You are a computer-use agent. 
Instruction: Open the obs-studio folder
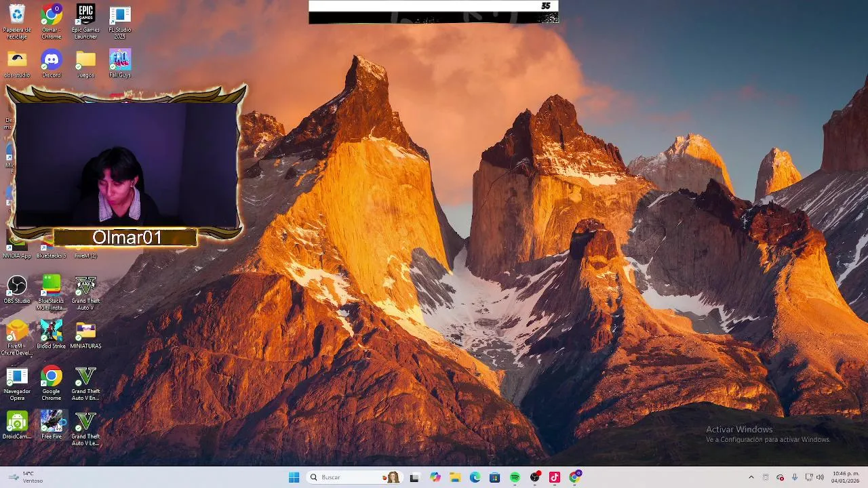(x=17, y=64)
